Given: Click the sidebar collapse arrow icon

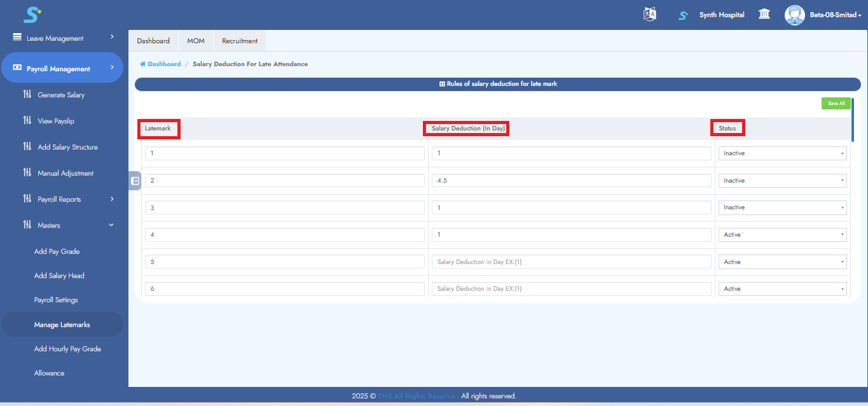Looking at the screenshot, I should pos(135,181).
